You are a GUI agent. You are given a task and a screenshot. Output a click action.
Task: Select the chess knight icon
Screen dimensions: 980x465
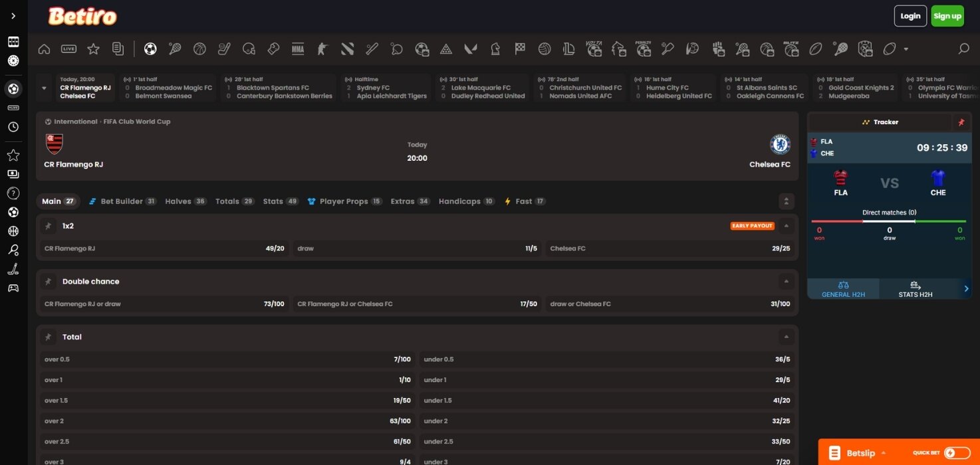click(495, 48)
